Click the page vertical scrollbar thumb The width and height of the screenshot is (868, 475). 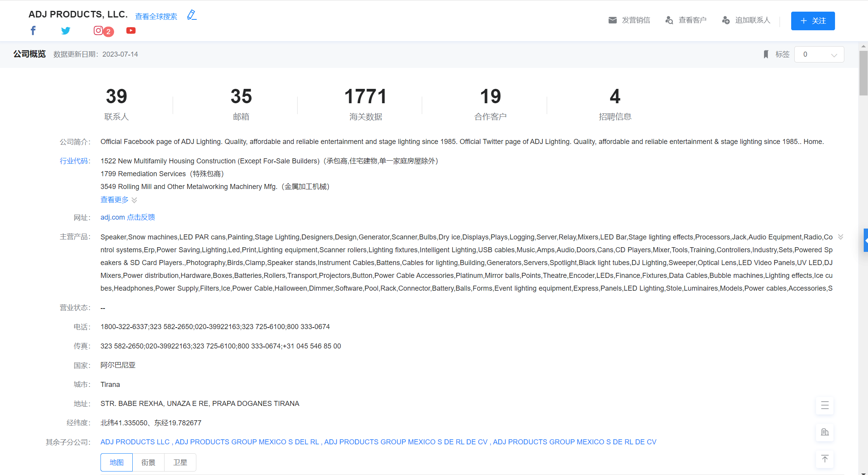click(x=863, y=73)
